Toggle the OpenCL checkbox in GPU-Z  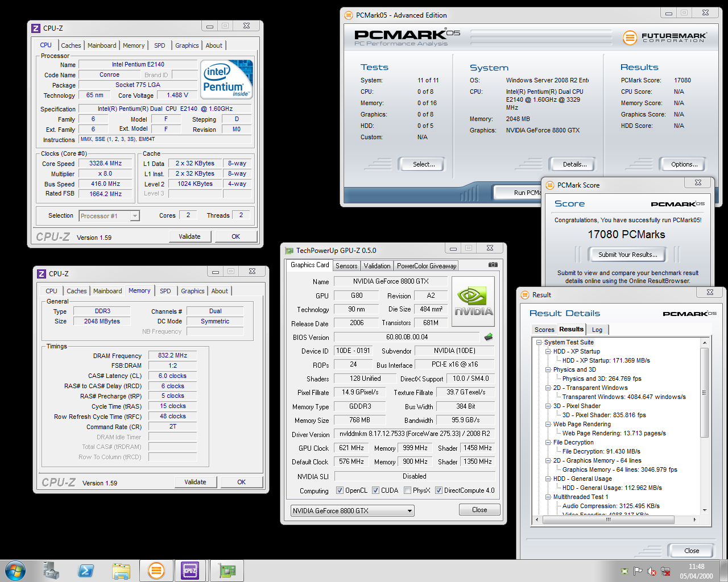(x=340, y=490)
